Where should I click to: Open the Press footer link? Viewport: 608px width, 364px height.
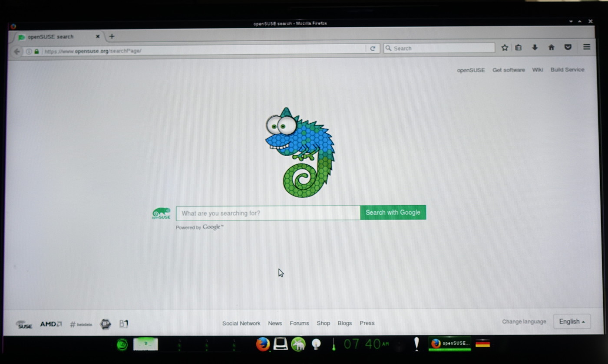pyautogui.click(x=367, y=323)
